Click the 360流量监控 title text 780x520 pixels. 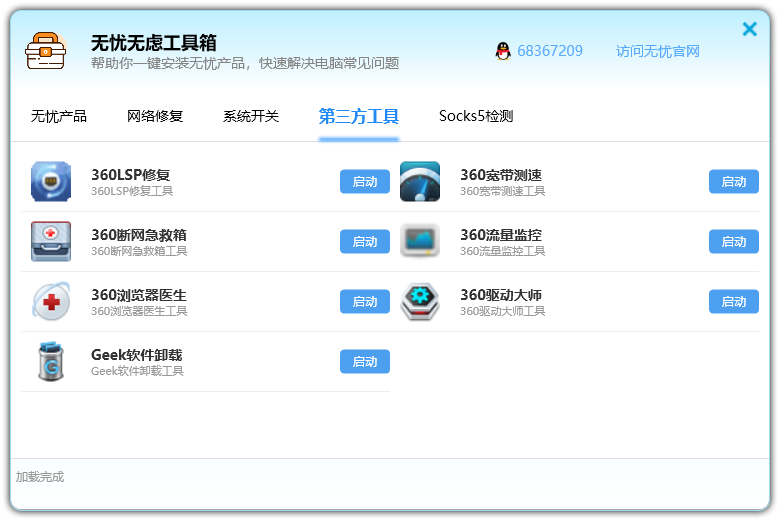point(501,234)
